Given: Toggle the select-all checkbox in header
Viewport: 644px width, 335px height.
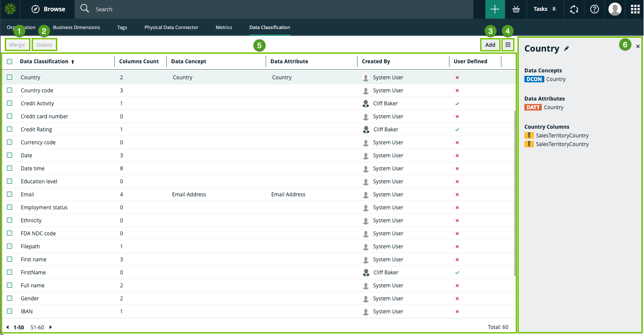Looking at the screenshot, I should 10,62.
